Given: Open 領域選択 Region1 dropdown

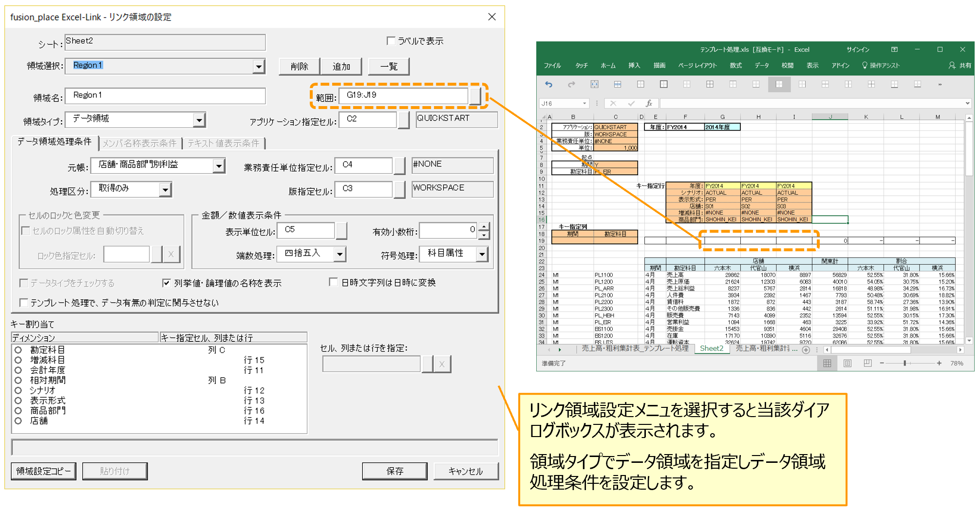Looking at the screenshot, I should (x=259, y=66).
